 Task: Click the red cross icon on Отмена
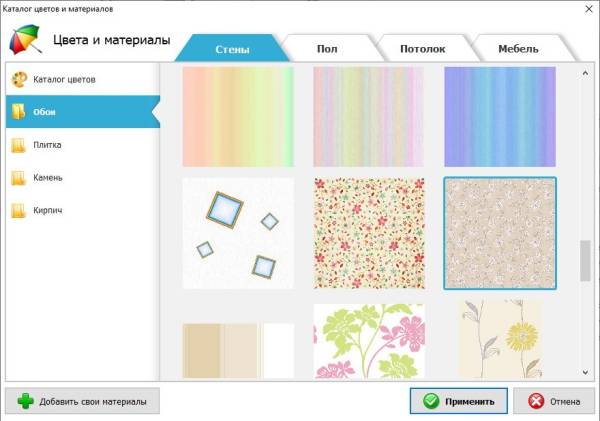tap(536, 401)
